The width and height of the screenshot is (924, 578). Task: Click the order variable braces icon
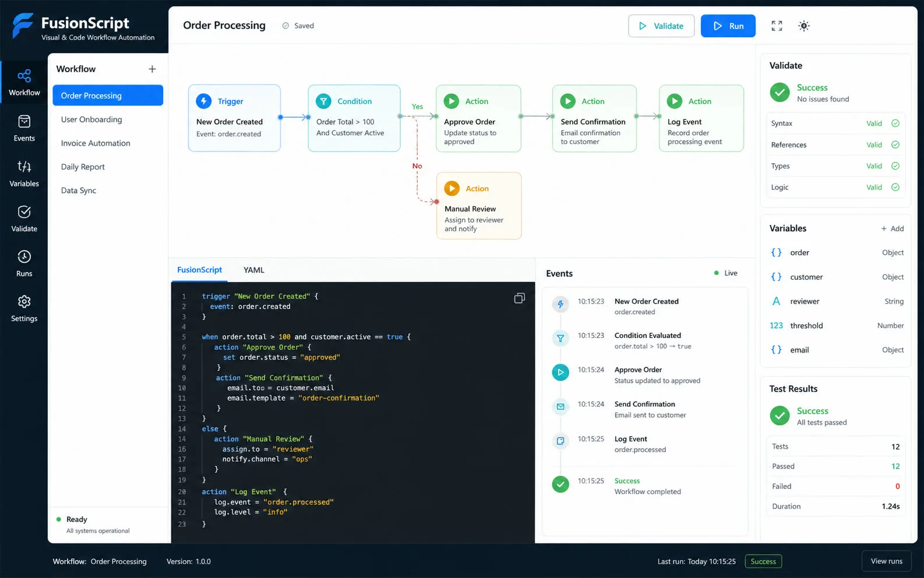point(776,252)
